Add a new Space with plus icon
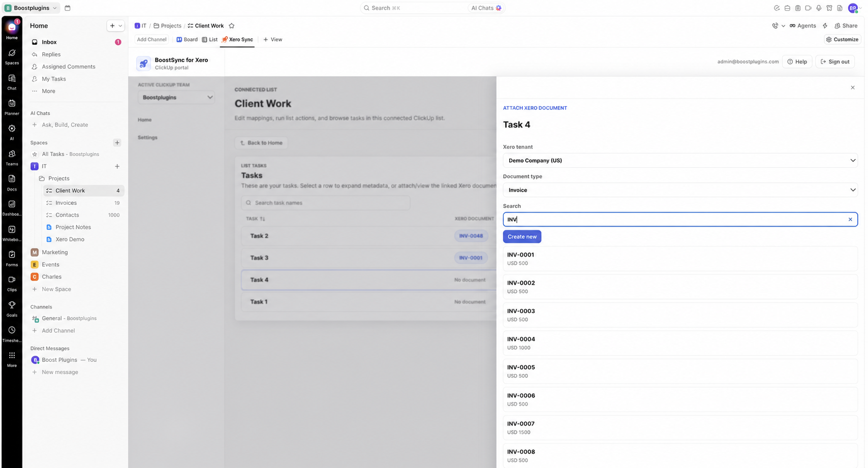This screenshot has width=868, height=468. click(117, 143)
